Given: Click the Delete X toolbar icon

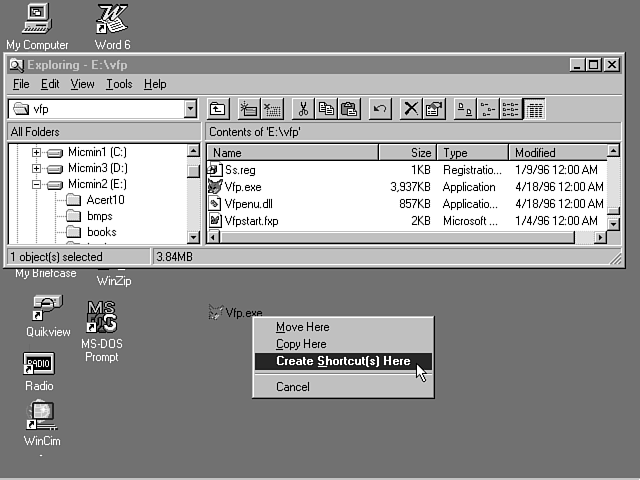Looking at the screenshot, I should point(410,109).
